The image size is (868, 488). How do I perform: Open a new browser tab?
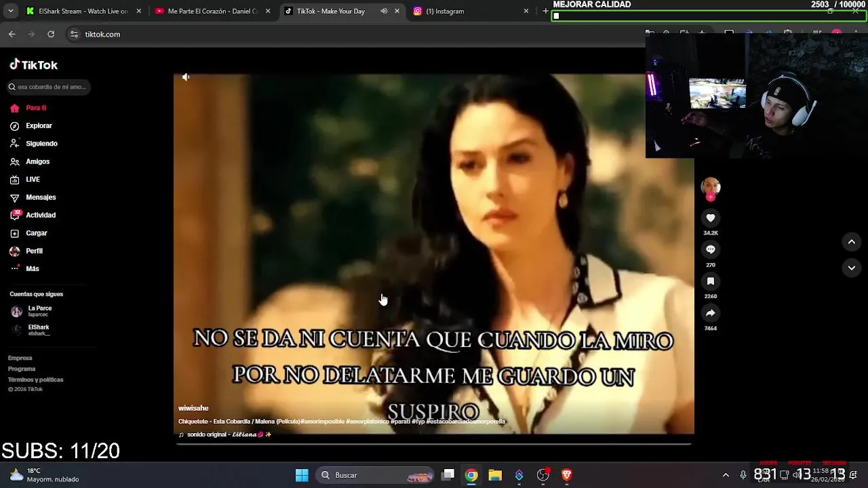[545, 11]
